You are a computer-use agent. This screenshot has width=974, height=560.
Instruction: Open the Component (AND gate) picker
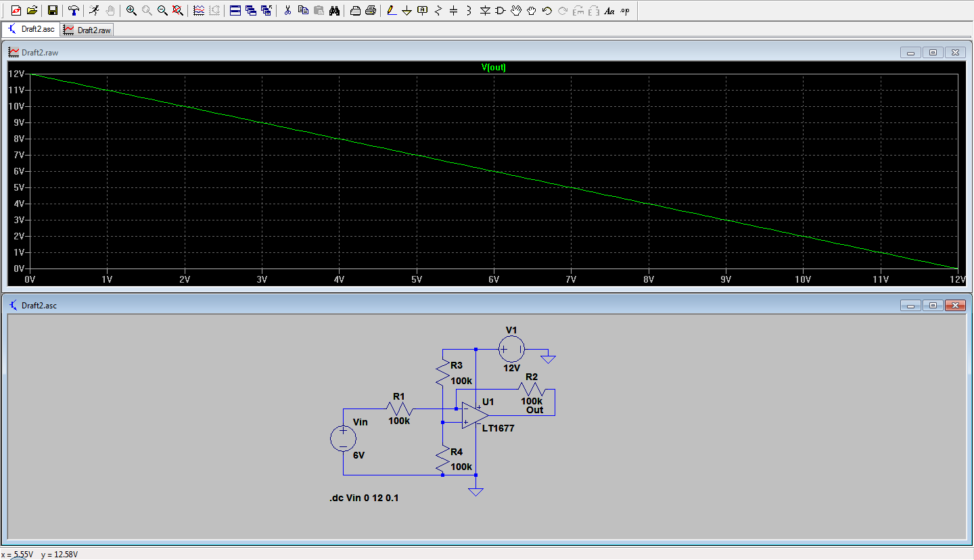[x=500, y=11]
